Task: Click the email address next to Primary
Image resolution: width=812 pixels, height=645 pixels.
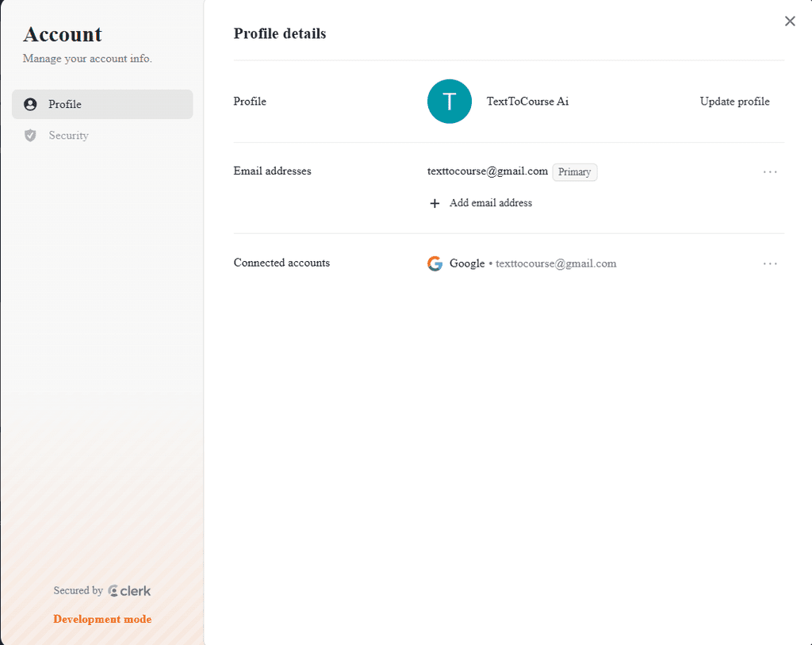Action: coord(488,171)
